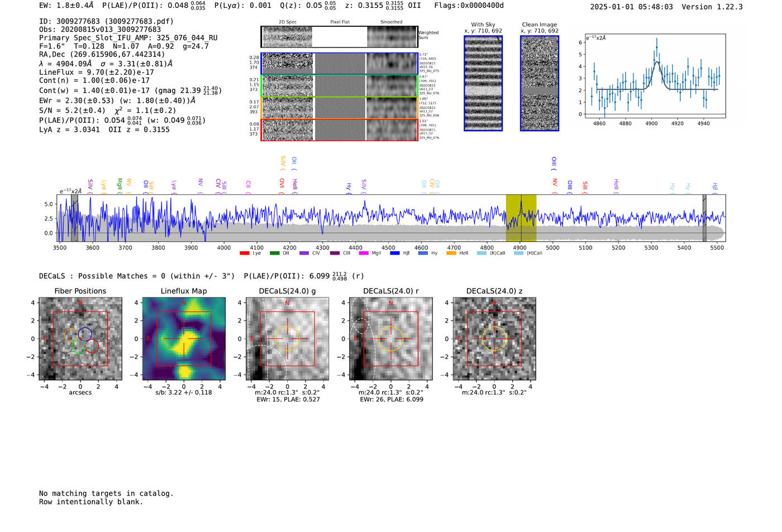Screen dimensions: 782x532
Task: Click the green dashed circle in Fiber Positions
Action: tap(79, 346)
